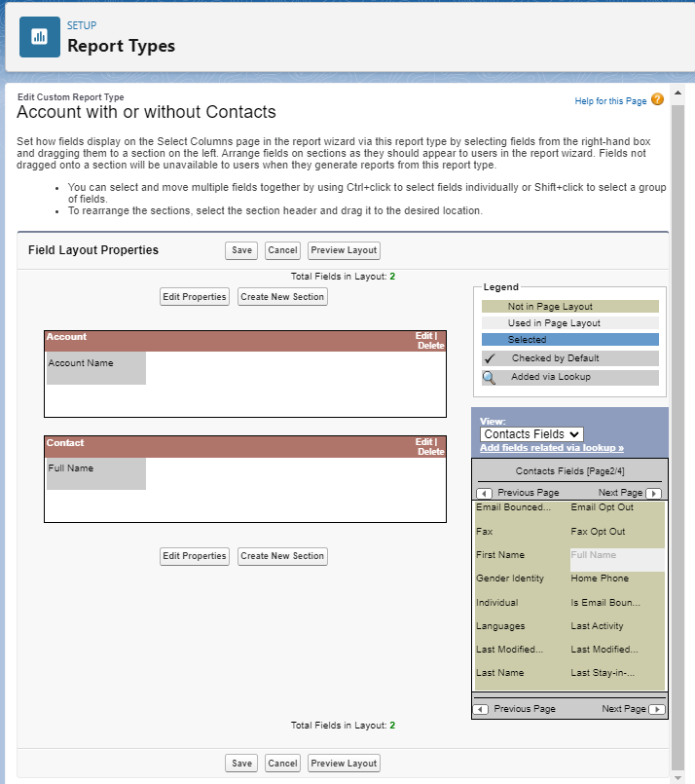Click the lower Create New Section button
Viewport: 695px width, 784px height.
(282, 556)
